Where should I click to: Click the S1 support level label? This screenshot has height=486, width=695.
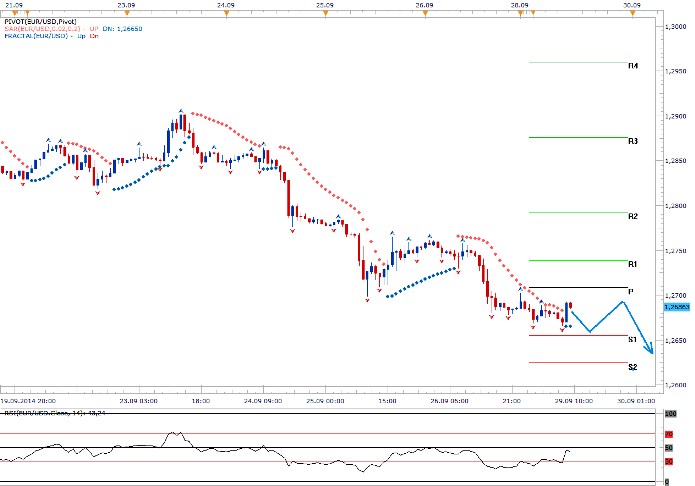pos(633,340)
